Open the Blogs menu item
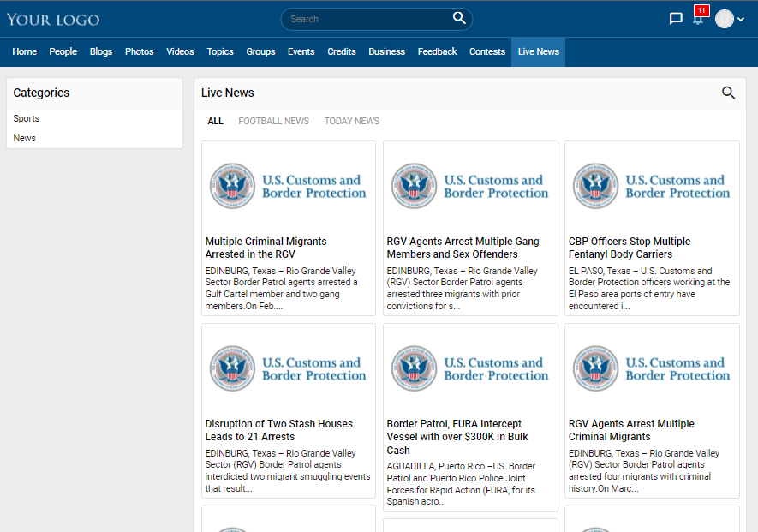The width and height of the screenshot is (758, 532). coord(100,51)
